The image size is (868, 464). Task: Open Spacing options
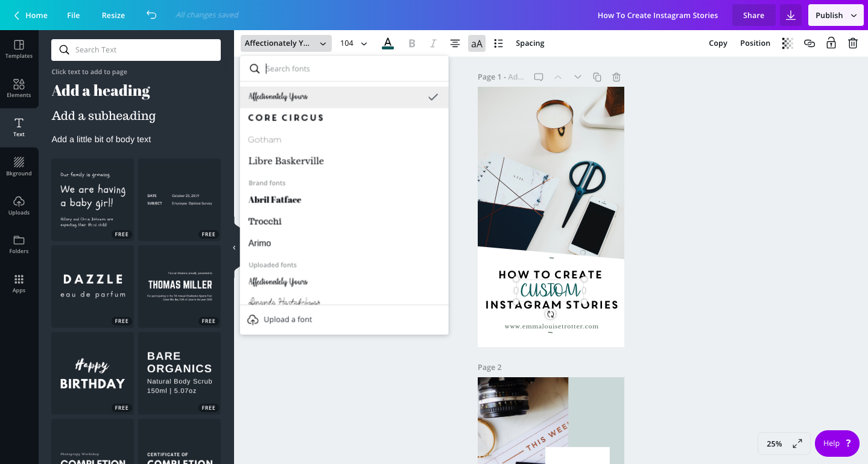530,43
